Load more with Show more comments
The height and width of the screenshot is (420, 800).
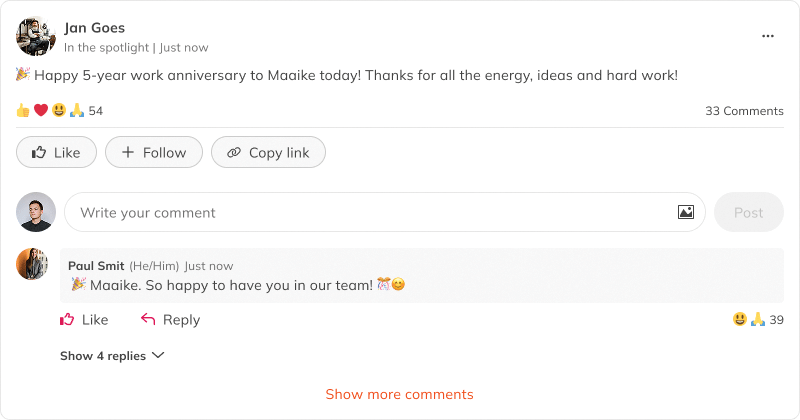[x=399, y=394]
